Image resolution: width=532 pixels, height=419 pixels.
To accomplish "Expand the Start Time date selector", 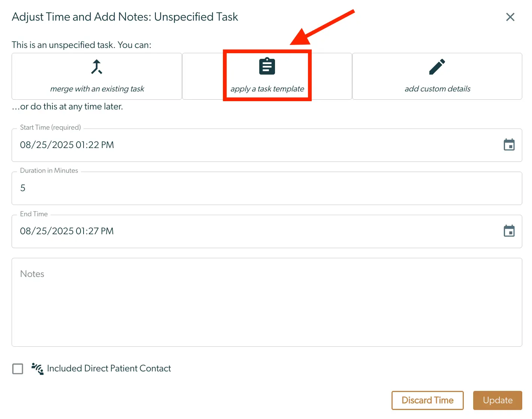I will (509, 145).
